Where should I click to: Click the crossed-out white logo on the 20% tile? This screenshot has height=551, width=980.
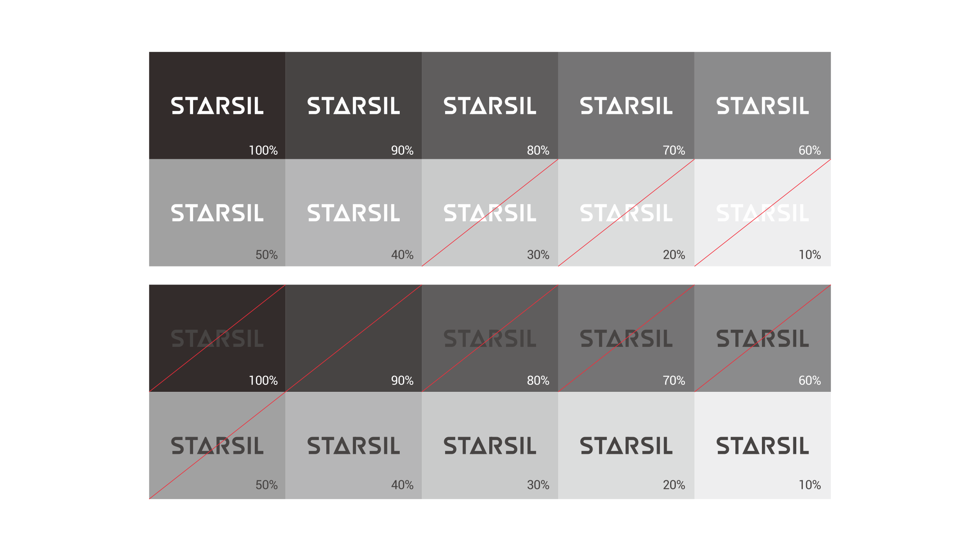point(626,213)
